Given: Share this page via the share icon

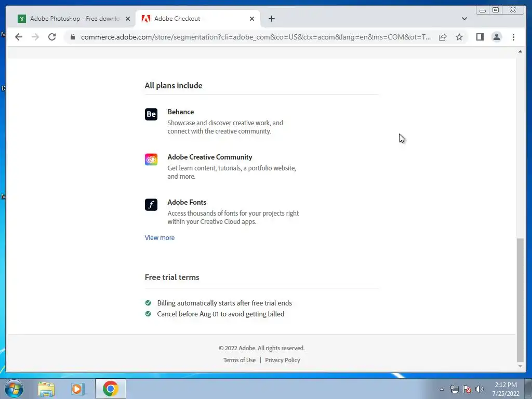Looking at the screenshot, I should (x=443, y=37).
